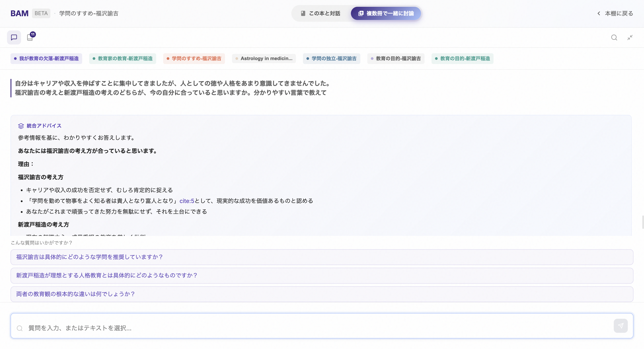Toggle the 我が教育の欠落-新渡戸稲造 book chip
Image resolution: width=644 pixels, height=349 pixels.
[46, 59]
